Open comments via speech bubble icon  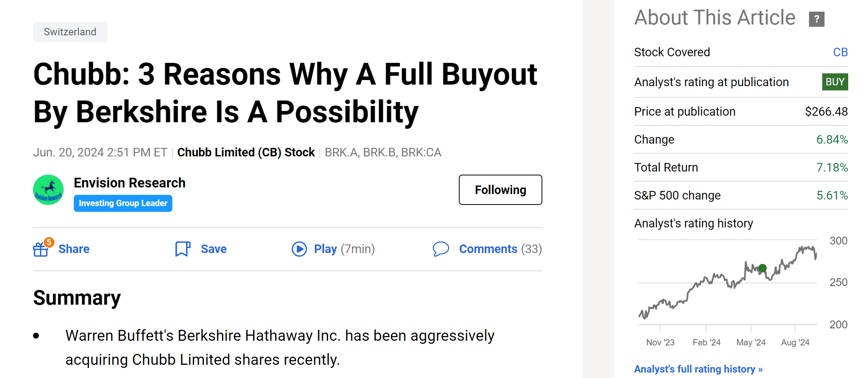point(441,249)
